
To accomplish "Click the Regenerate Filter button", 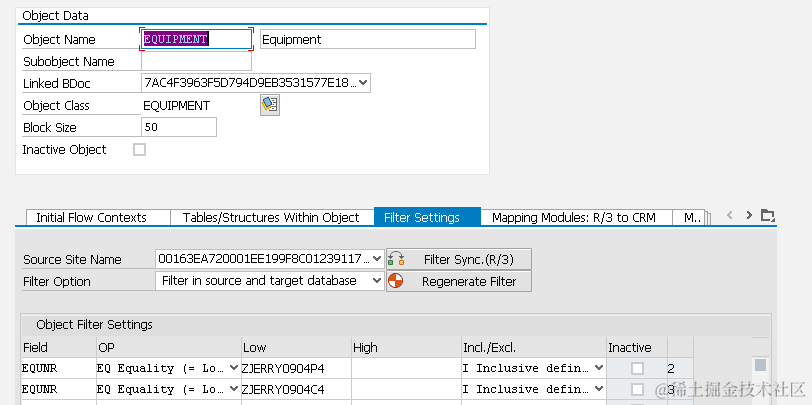I will coord(459,281).
